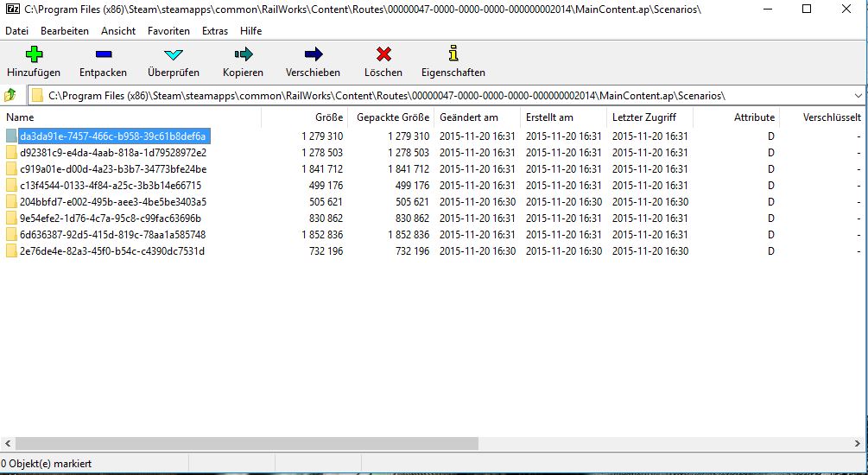868x475 pixels.
Task: Click the yellow Eigenschaften info icon
Action: tap(453, 54)
